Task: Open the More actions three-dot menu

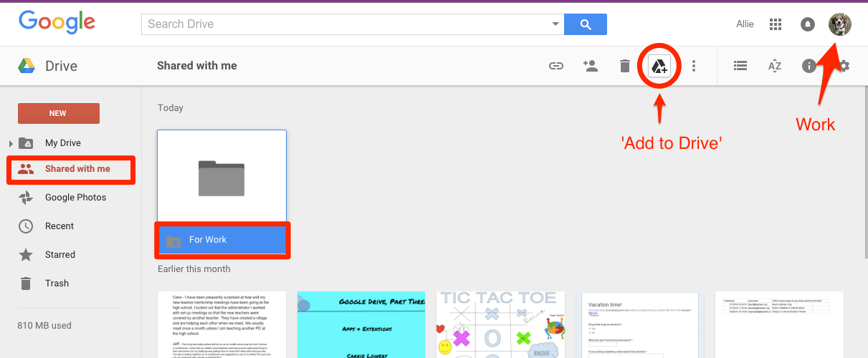Action: [x=693, y=66]
